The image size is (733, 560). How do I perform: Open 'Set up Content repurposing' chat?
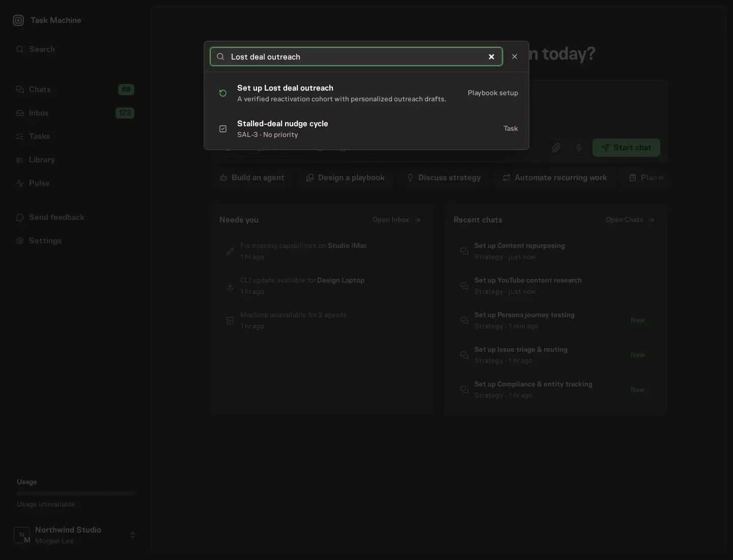tap(556, 251)
